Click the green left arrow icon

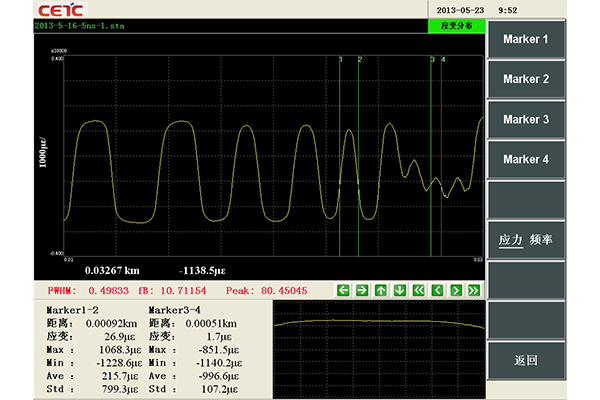pyautogui.click(x=343, y=290)
